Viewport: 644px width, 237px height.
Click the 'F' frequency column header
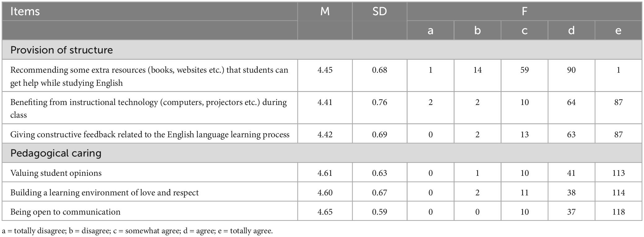tap(524, 11)
